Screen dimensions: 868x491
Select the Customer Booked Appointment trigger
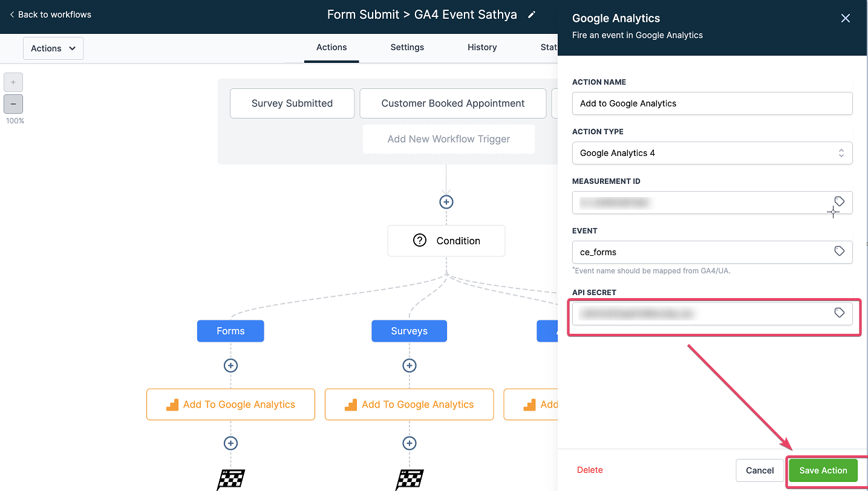[x=453, y=103]
